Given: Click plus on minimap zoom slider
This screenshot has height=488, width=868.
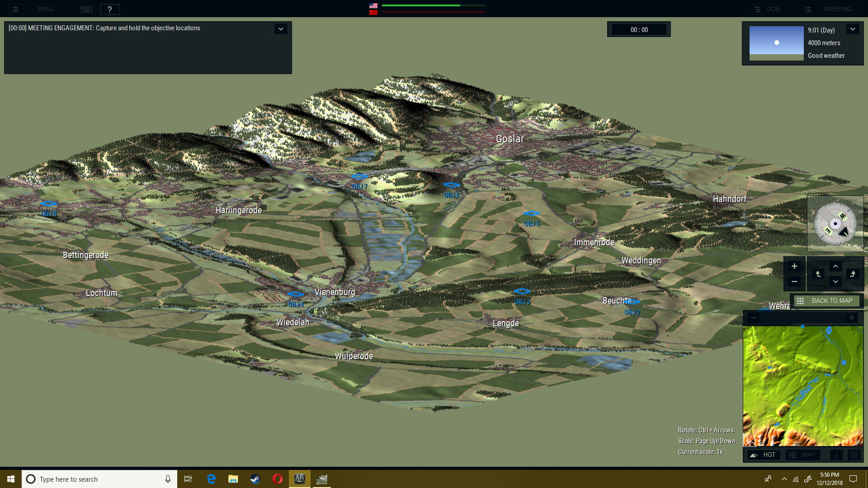Looking at the screenshot, I should coord(851,318).
